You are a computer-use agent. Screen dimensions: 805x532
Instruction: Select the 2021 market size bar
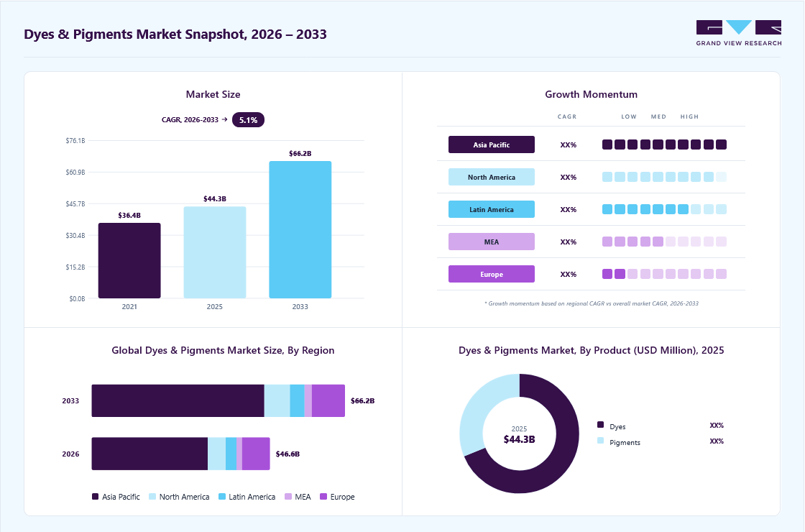[129, 260]
